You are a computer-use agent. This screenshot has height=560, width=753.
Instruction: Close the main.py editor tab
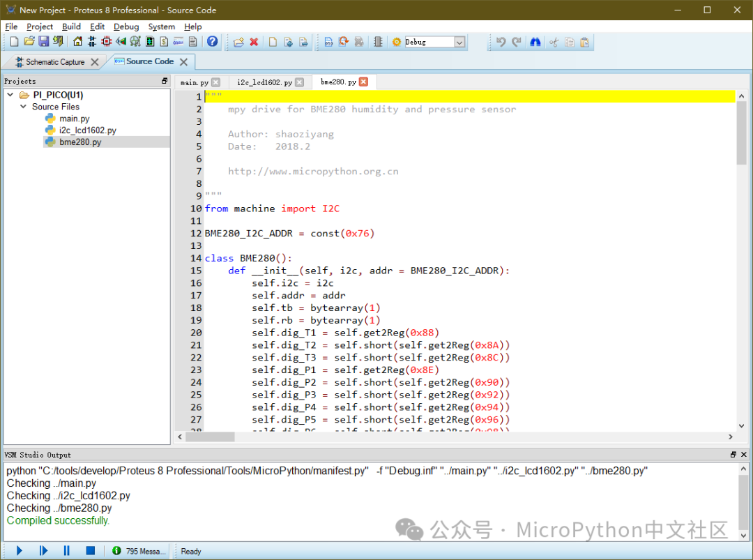(216, 82)
